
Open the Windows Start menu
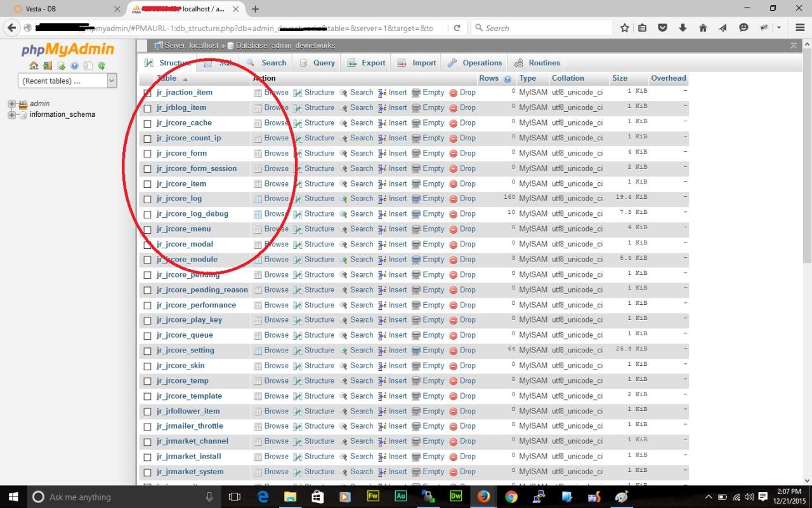click(x=13, y=497)
